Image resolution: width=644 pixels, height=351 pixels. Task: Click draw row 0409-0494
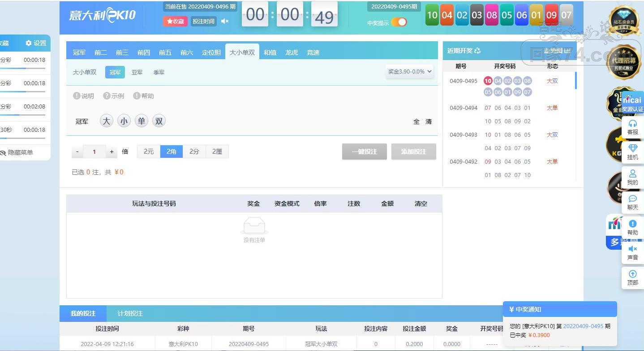(508, 114)
